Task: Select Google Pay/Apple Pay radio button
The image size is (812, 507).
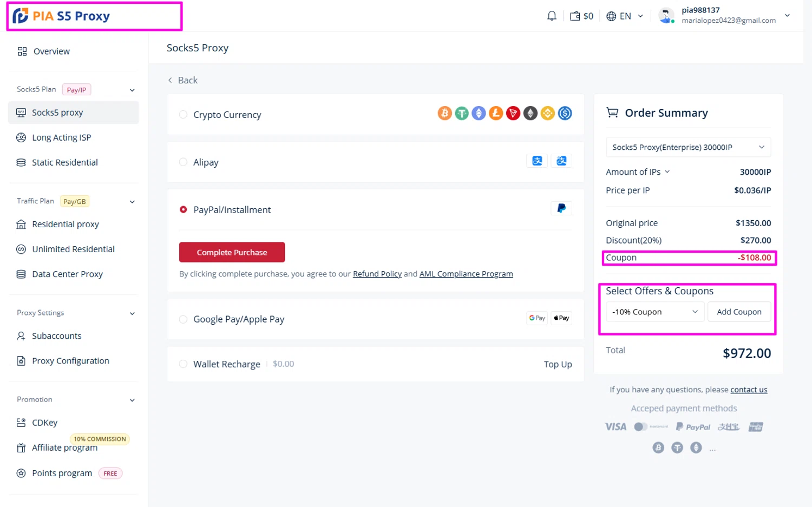Action: (x=183, y=319)
